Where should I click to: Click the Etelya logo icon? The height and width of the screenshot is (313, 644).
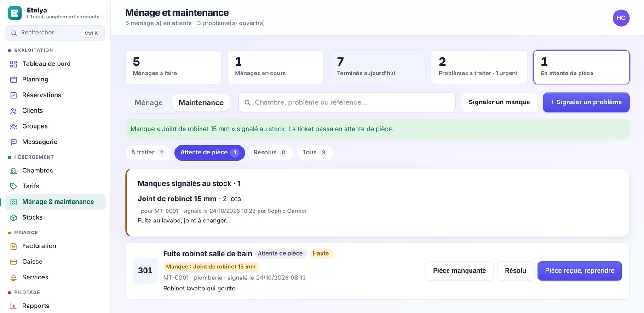(15, 13)
